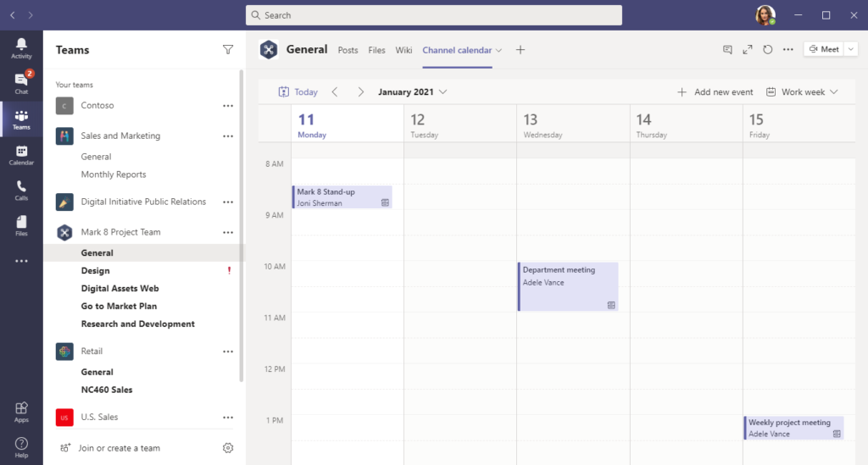This screenshot has height=465, width=868.
Task: Click in the Search box
Action: pyautogui.click(x=434, y=15)
